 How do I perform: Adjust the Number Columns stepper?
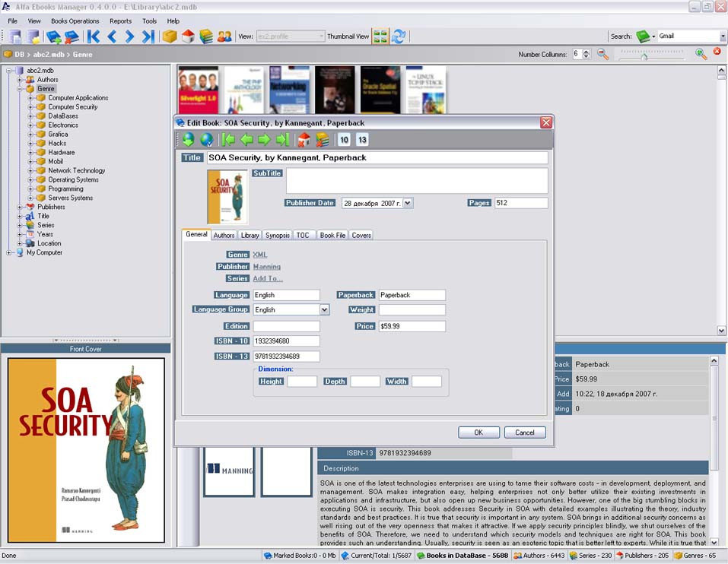[587, 54]
